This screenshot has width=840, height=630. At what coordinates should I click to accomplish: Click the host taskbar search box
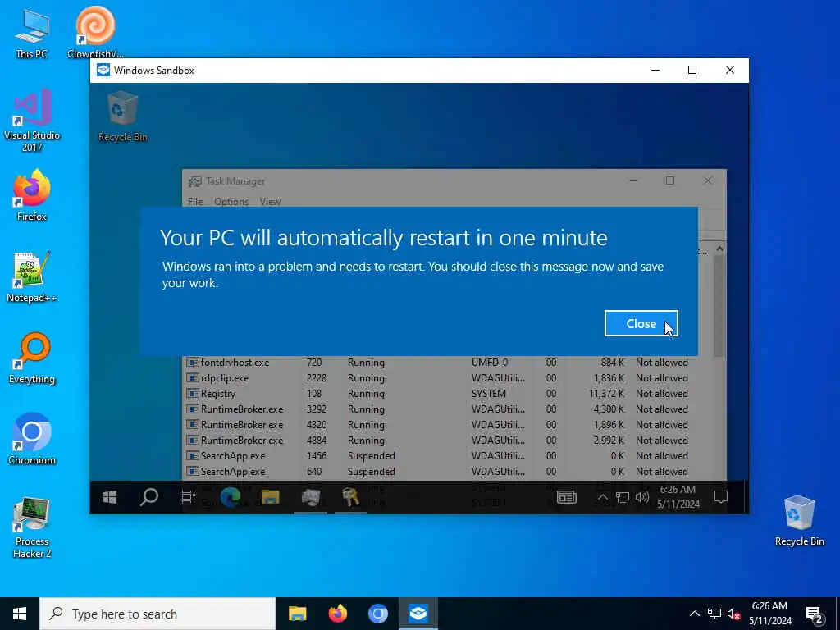pos(157,614)
